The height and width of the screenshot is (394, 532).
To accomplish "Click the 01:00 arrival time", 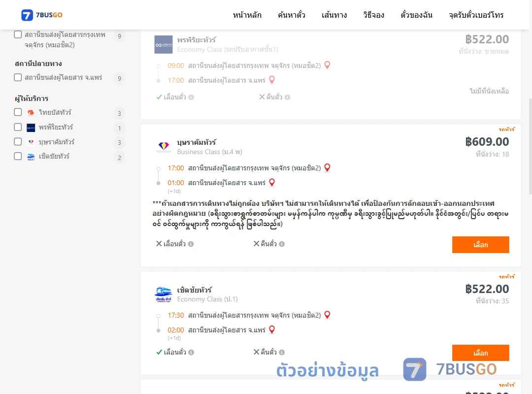I will 176,183.
